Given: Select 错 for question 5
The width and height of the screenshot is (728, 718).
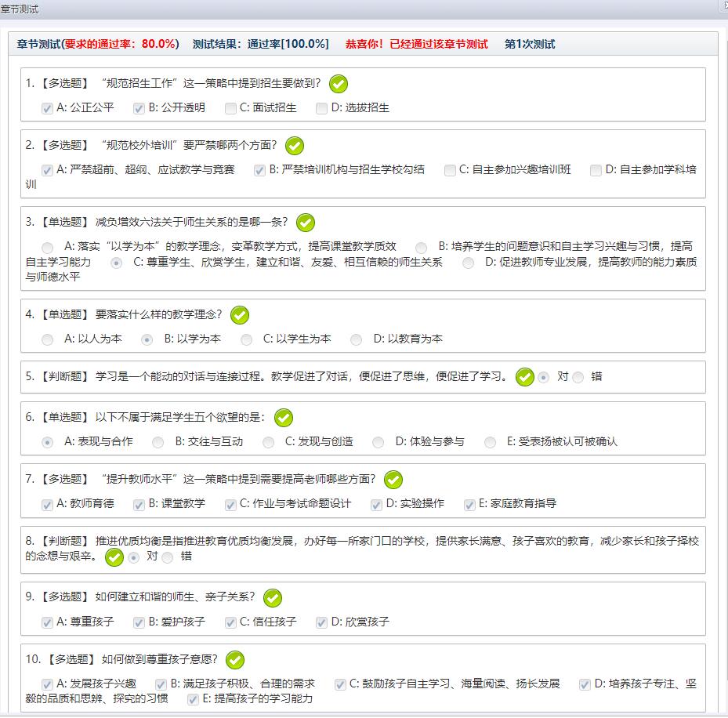Looking at the screenshot, I should click(578, 377).
